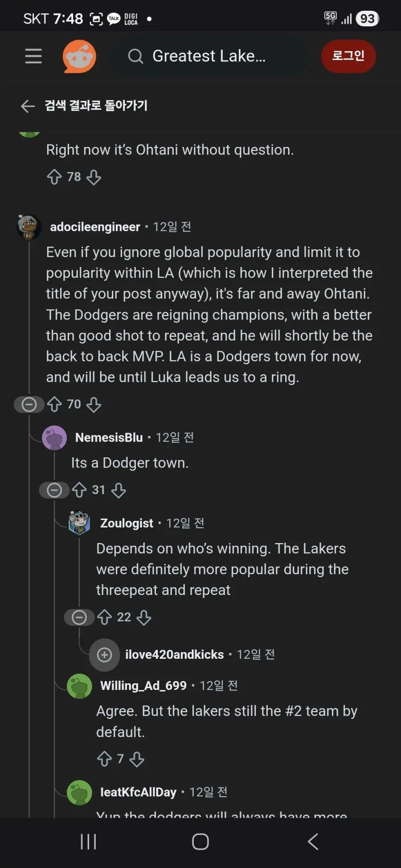Collapse NemesisBlu's comment thread

coord(54,490)
